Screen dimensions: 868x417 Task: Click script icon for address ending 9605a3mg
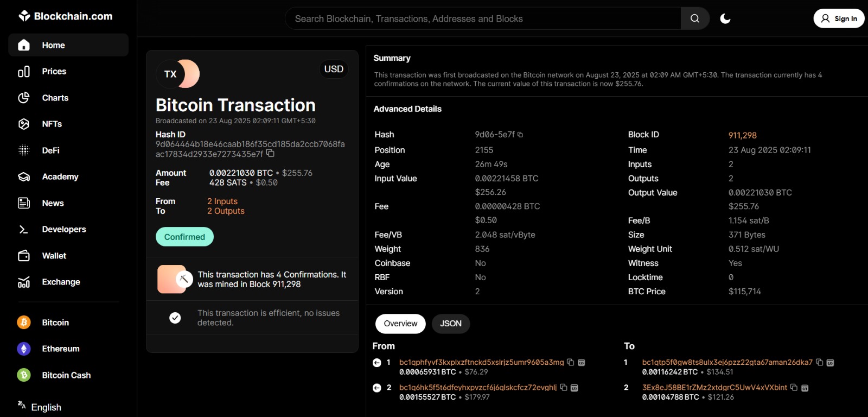pyautogui.click(x=582, y=363)
